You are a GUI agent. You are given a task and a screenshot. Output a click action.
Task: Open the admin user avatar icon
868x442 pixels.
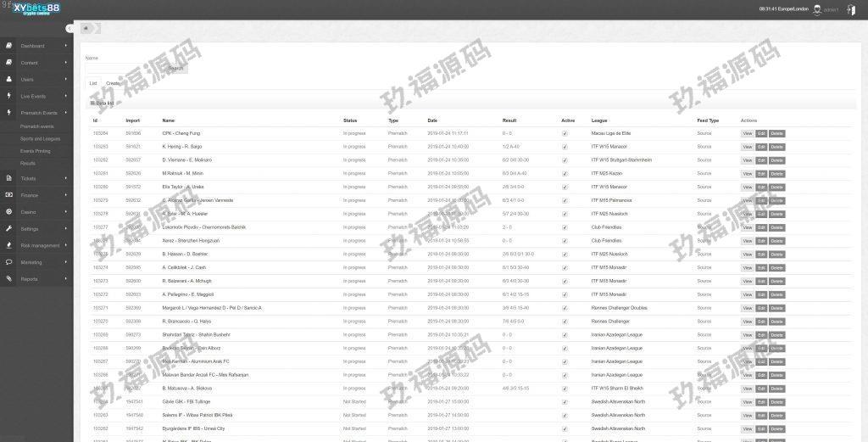(817, 9)
